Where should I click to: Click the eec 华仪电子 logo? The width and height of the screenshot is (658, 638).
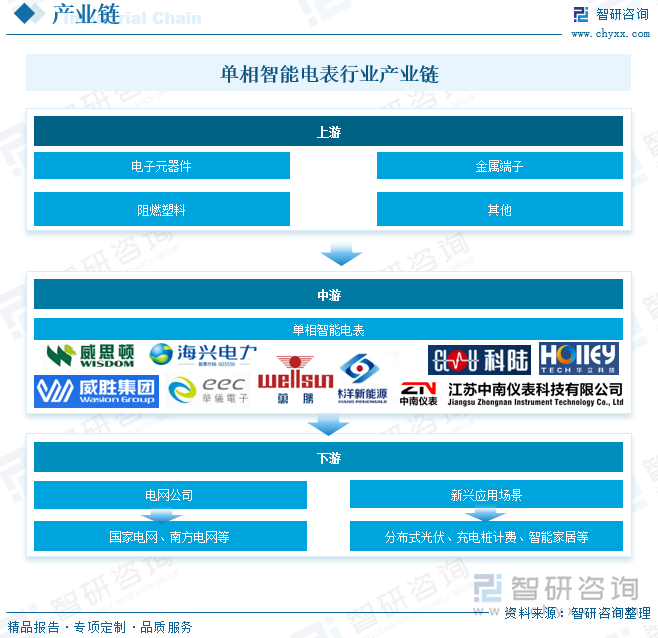click(207, 390)
